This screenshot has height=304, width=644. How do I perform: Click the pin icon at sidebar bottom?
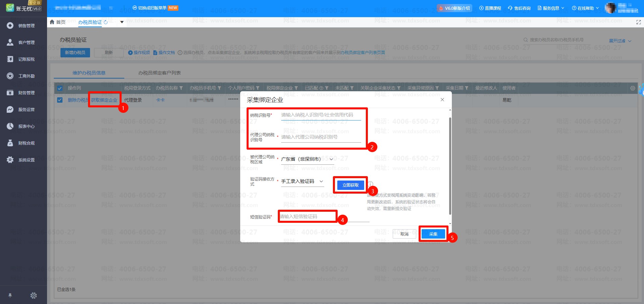(x=10, y=295)
